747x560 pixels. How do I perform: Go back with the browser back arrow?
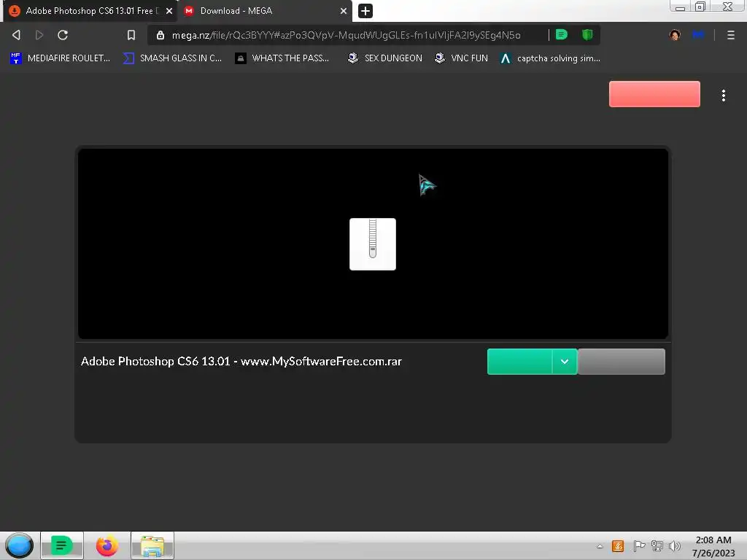(16, 35)
